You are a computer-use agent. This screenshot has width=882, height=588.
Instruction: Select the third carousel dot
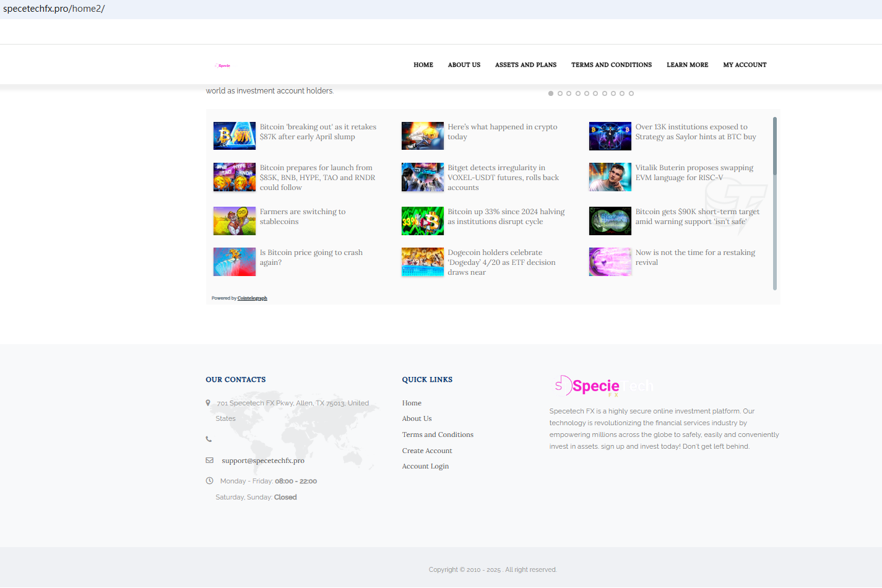pos(569,93)
